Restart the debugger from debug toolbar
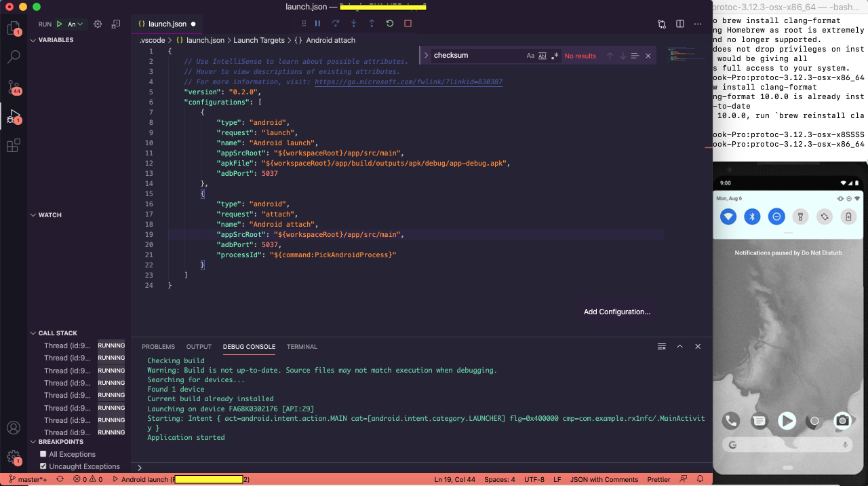The image size is (868, 486). [390, 24]
